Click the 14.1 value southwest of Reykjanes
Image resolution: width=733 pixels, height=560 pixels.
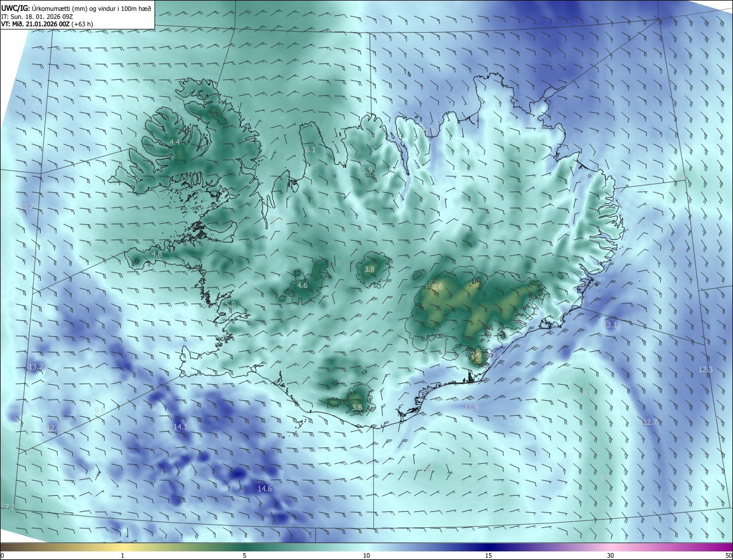(x=180, y=427)
